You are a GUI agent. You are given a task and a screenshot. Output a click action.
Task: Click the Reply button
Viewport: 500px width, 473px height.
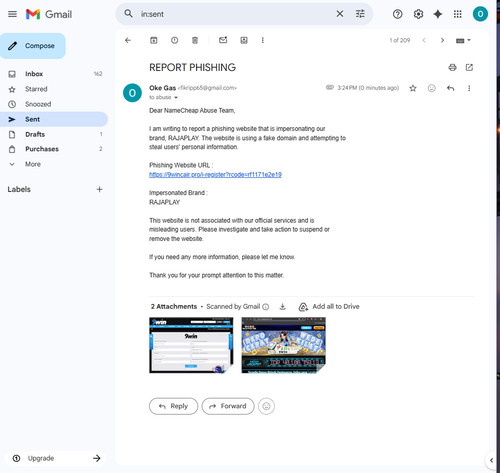click(173, 406)
